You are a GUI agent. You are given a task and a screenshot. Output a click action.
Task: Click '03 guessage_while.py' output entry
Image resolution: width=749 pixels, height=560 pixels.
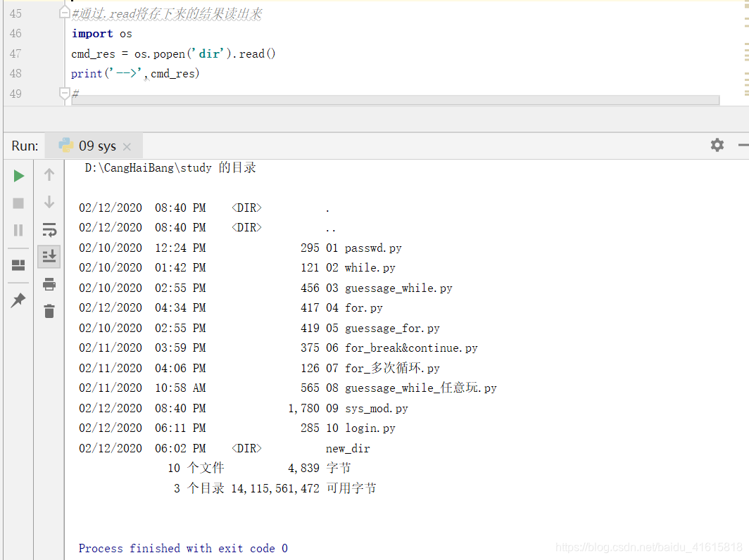click(x=389, y=288)
